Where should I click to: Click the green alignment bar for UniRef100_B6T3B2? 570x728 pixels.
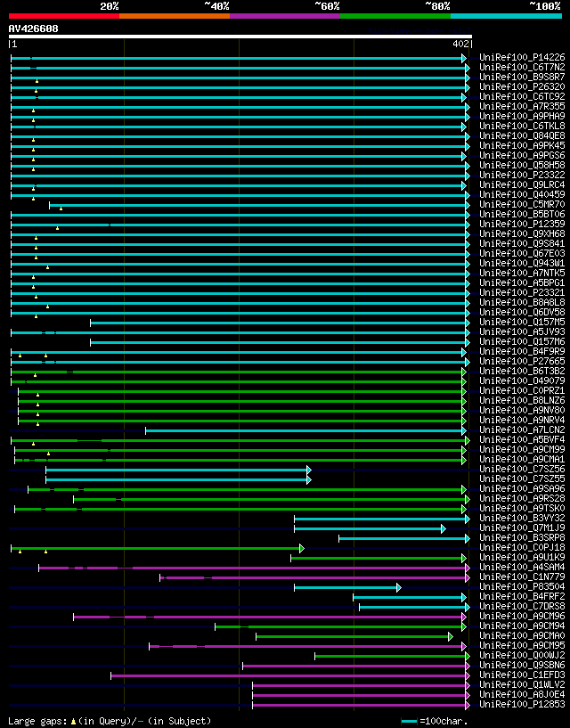click(239, 372)
